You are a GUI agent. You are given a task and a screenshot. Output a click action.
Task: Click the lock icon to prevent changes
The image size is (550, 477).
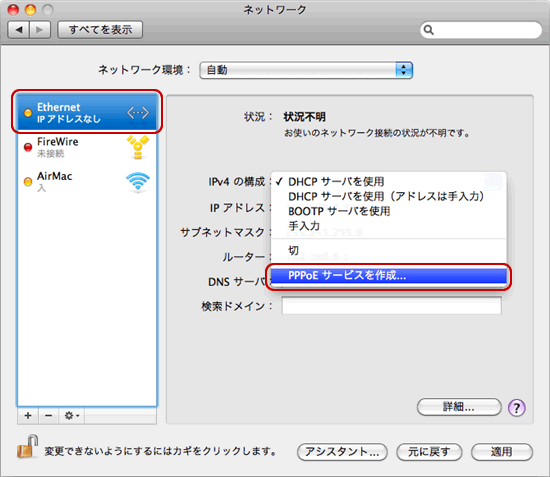[27, 446]
